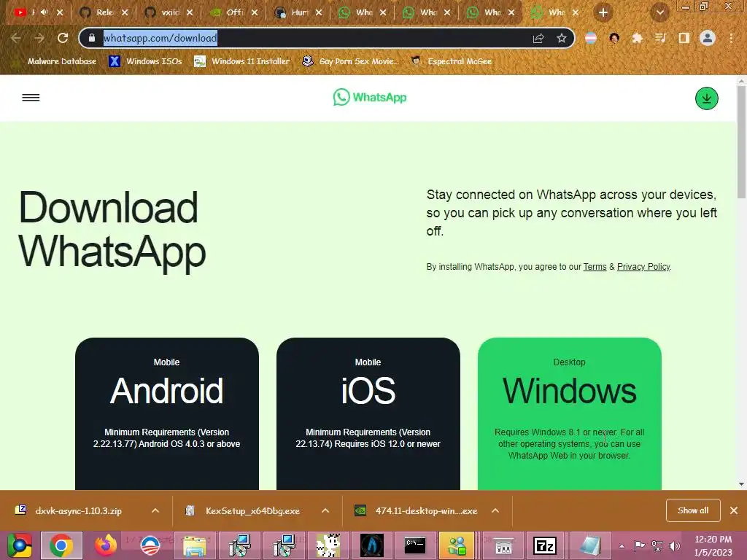Open Action Center flag tray icon
This screenshot has width=747, height=560.
[639, 545]
